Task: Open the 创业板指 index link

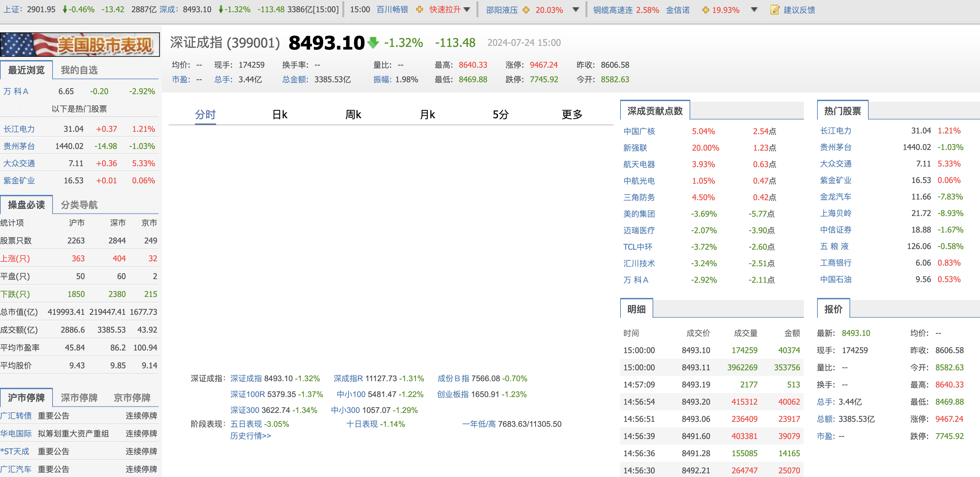Action: coord(453,394)
